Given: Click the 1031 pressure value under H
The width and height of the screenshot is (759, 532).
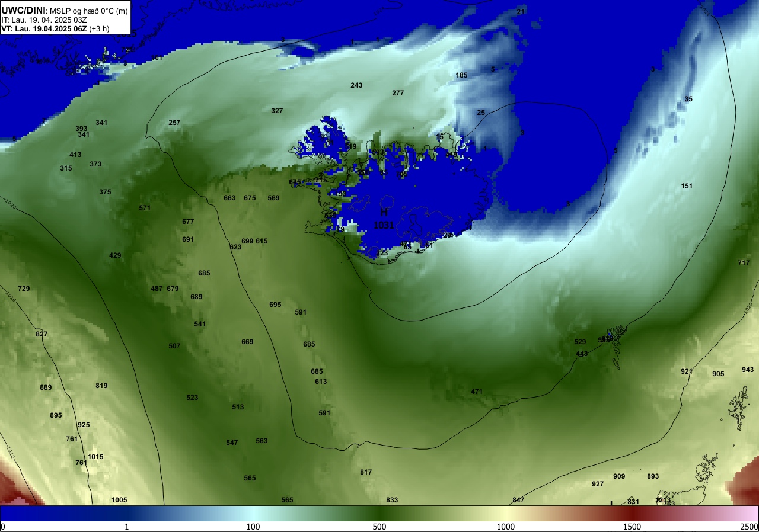Looking at the screenshot, I should (384, 225).
